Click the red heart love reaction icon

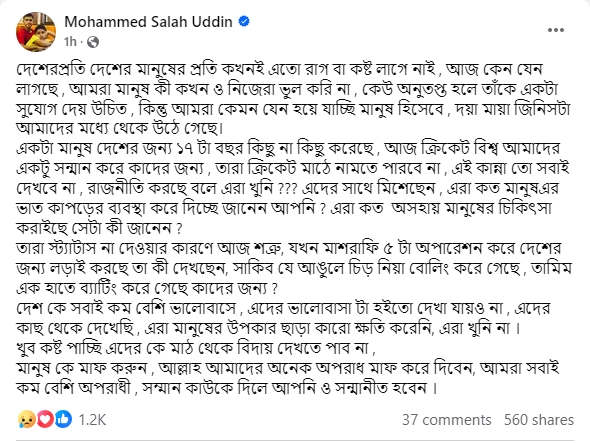(x=45, y=419)
